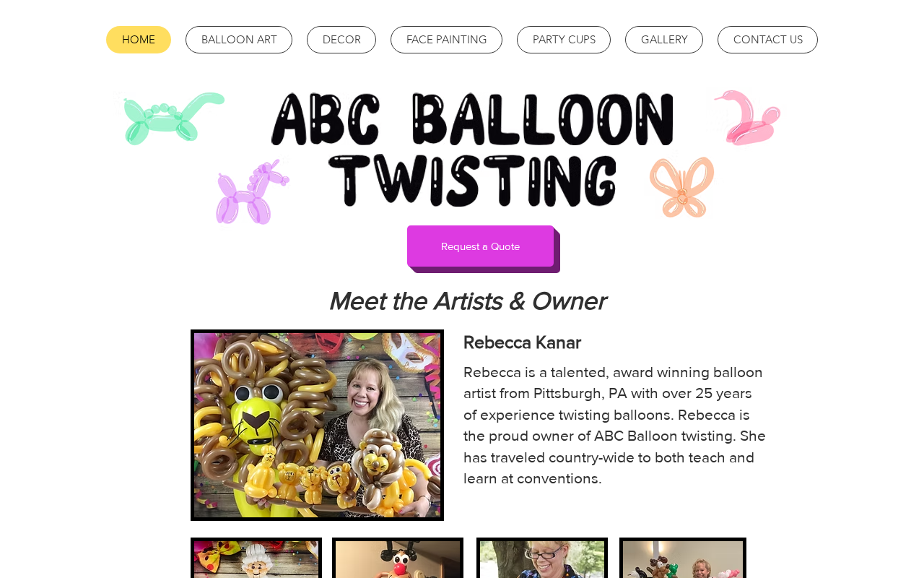
Task: Open the woman with glasses thumbnail
Action: click(x=542, y=558)
